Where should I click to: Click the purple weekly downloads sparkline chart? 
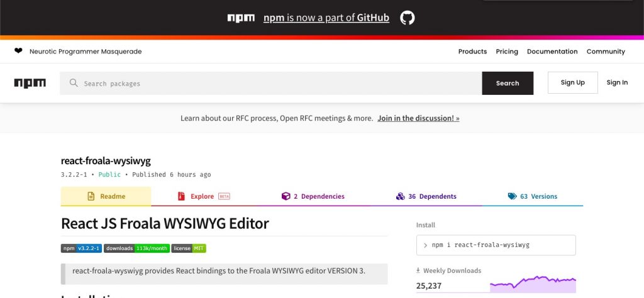pyautogui.click(x=533, y=284)
